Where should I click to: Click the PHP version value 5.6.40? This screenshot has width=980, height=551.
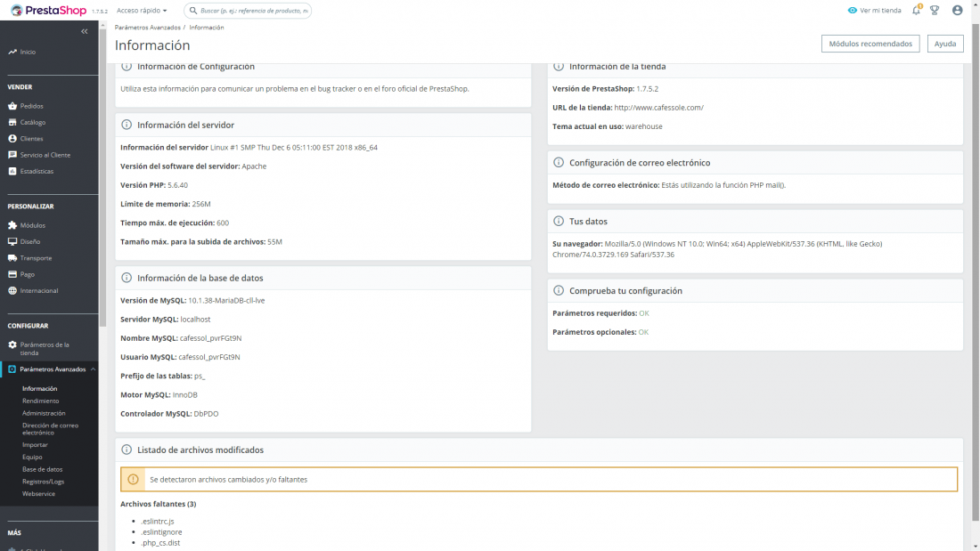point(177,185)
